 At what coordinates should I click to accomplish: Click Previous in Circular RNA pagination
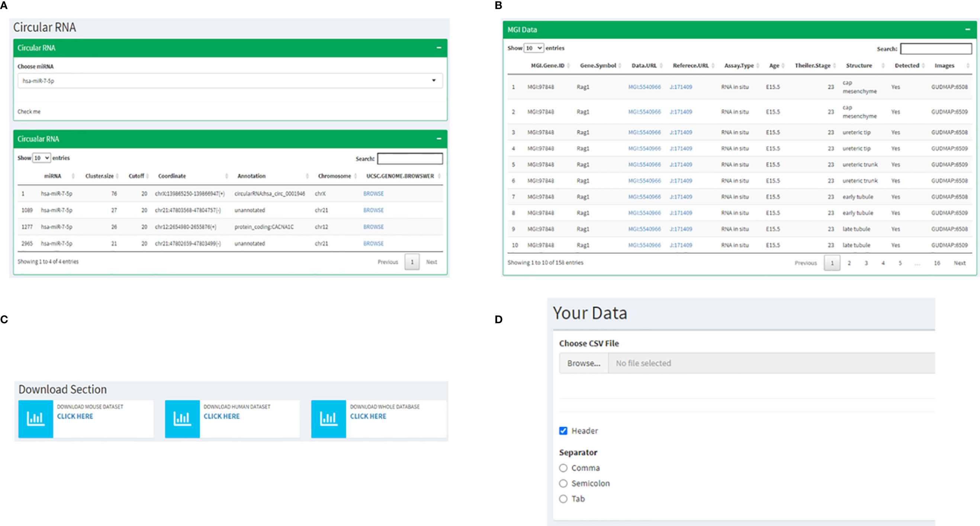(x=388, y=262)
